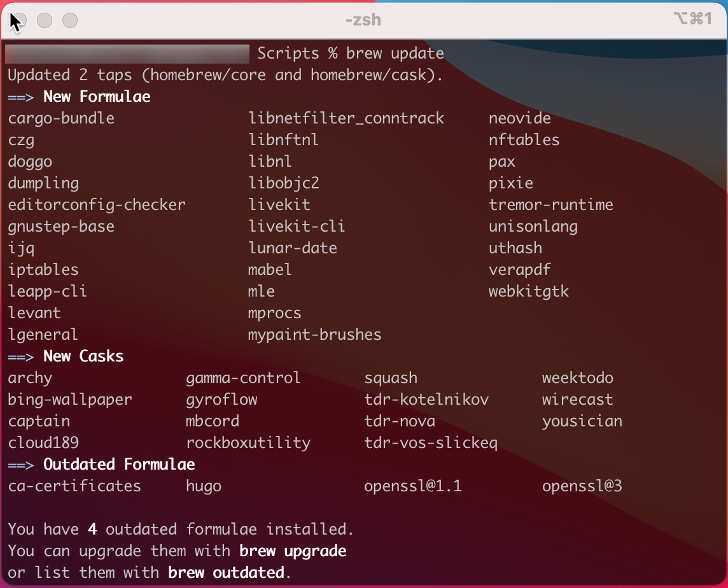Click the webkitgtk formula name
Screen dimensions: 728x588
(x=529, y=291)
